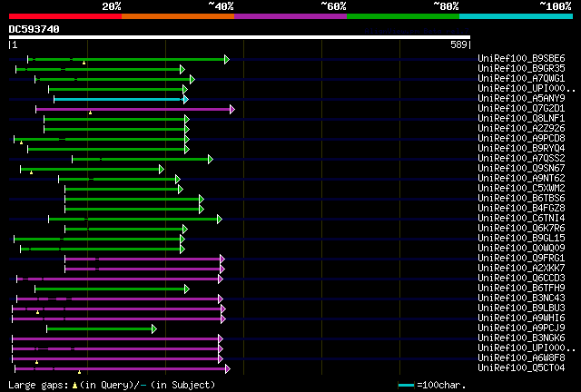The height and width of the screenshot is (392, 581).
Task: Select the UniRef100_Q9SN67 label
Action: 521,168
